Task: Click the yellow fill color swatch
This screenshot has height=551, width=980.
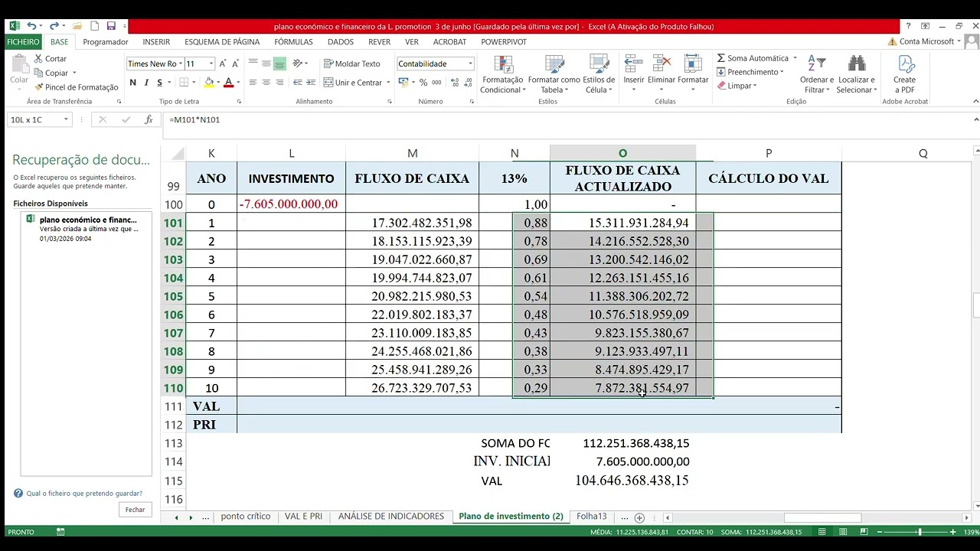Action: coord(209,83)
